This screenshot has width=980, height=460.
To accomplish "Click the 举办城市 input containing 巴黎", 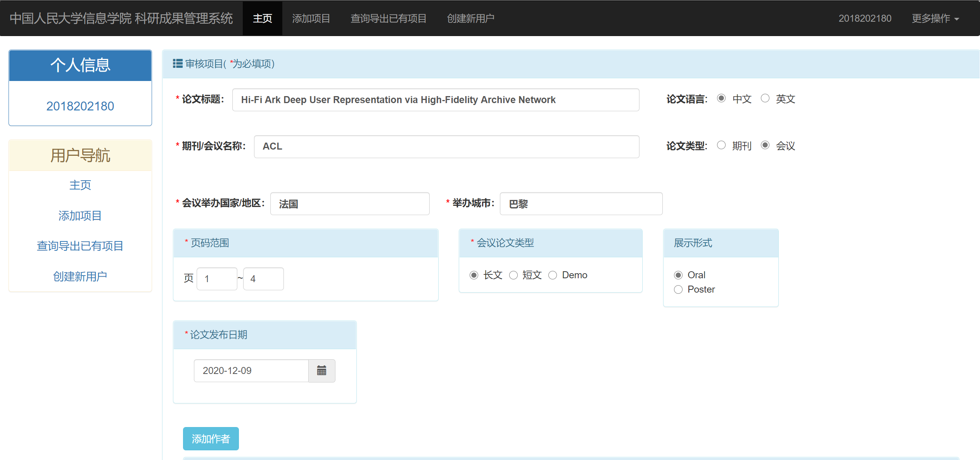I will point(581,204).
